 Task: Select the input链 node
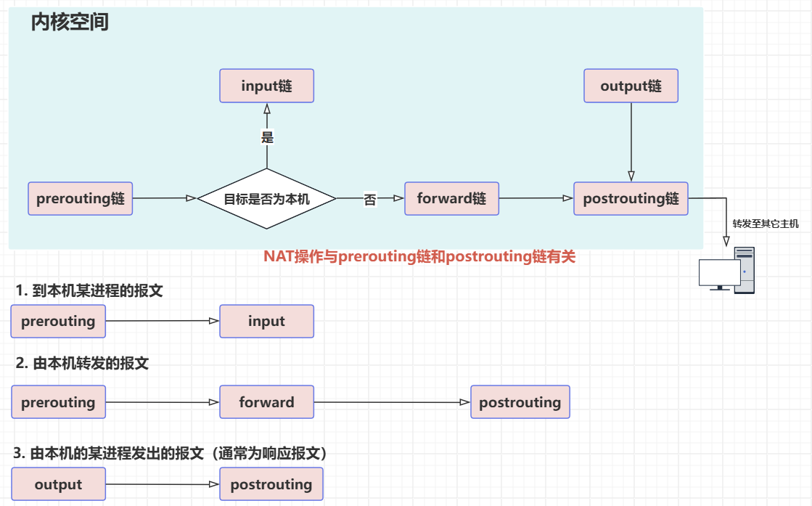click(266, 86)
